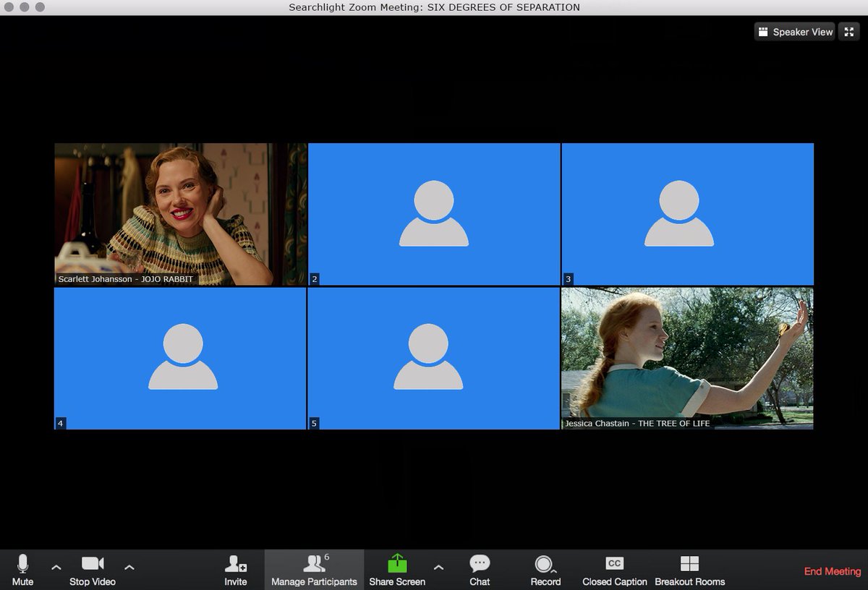
Task: Expand share screen options arrow
Action: (438, 567)
